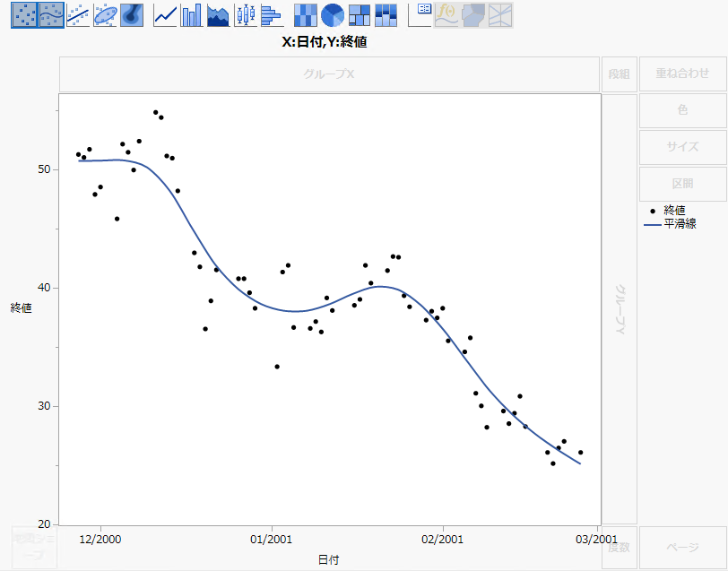Click the vertical グループY drop zone
Screen dimensions: 728x571
(620, 309)
